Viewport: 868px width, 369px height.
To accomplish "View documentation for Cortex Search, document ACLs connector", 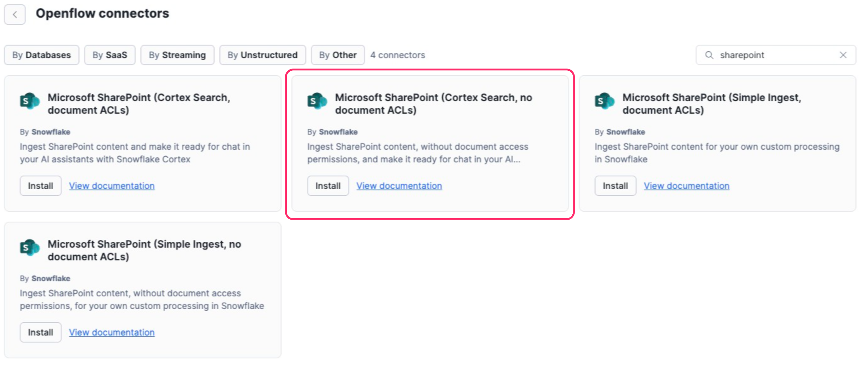I will [x=112, y=185].
